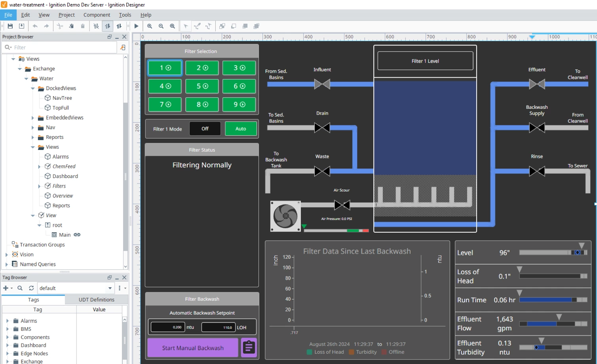Open the Component menu
The height and width of the screenshot is (364, 597).
(x=97, y=15)
